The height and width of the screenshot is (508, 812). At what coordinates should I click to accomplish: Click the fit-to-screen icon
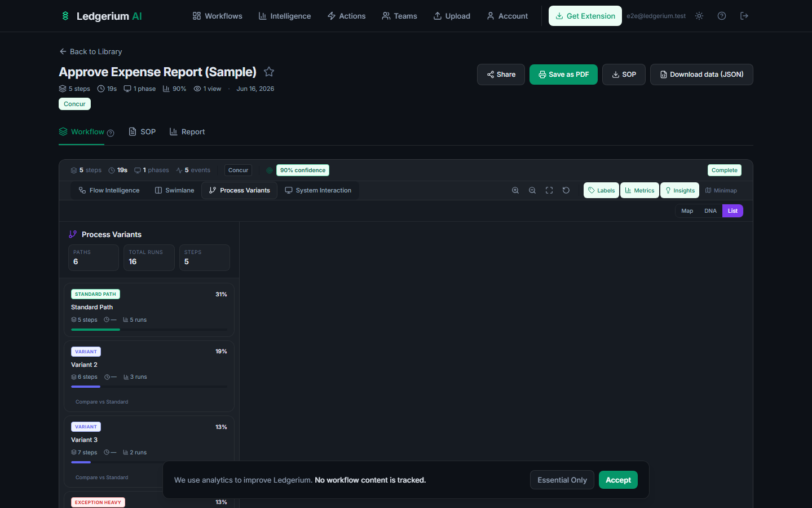pos(549,190)
